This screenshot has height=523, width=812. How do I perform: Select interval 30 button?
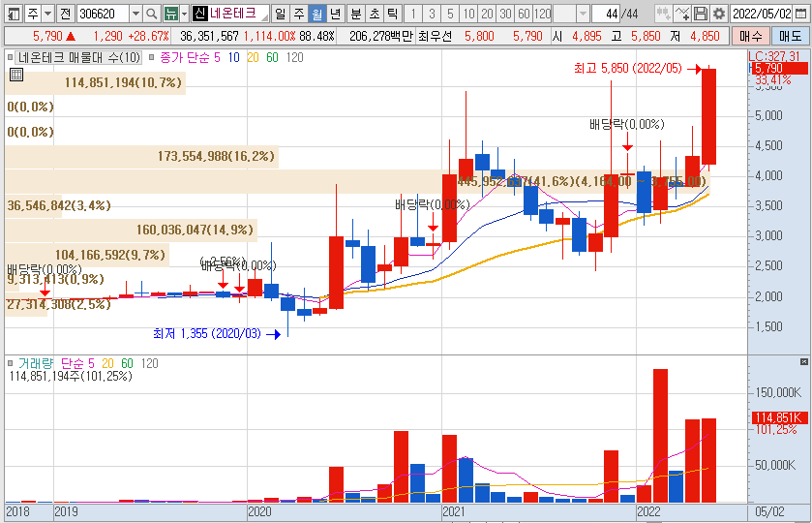tap(505, 14)
